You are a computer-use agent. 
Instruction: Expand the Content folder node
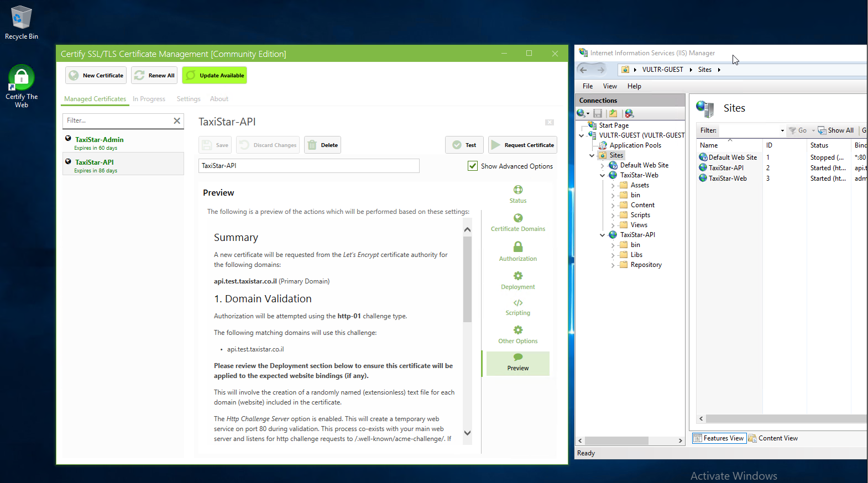click(x=613, y=205)
